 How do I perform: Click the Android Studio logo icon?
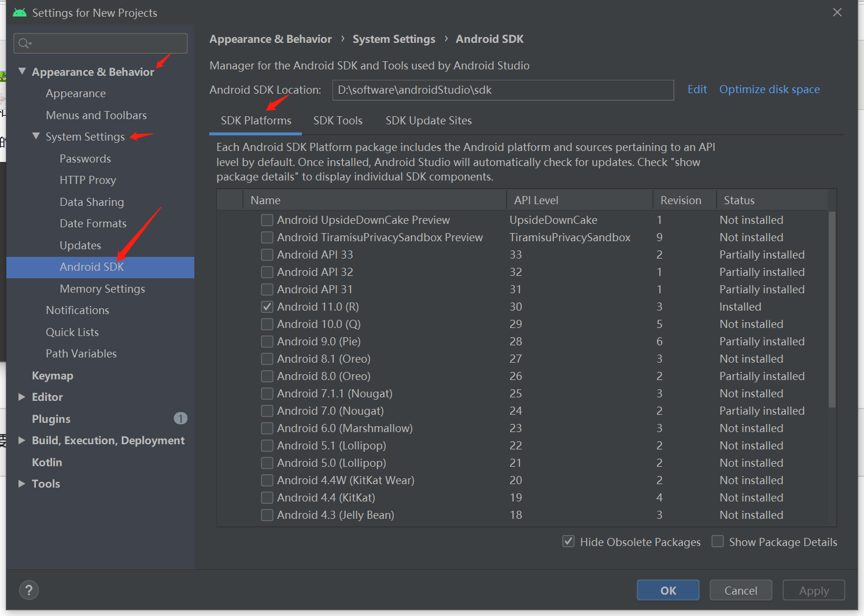(x=20, y=13)
